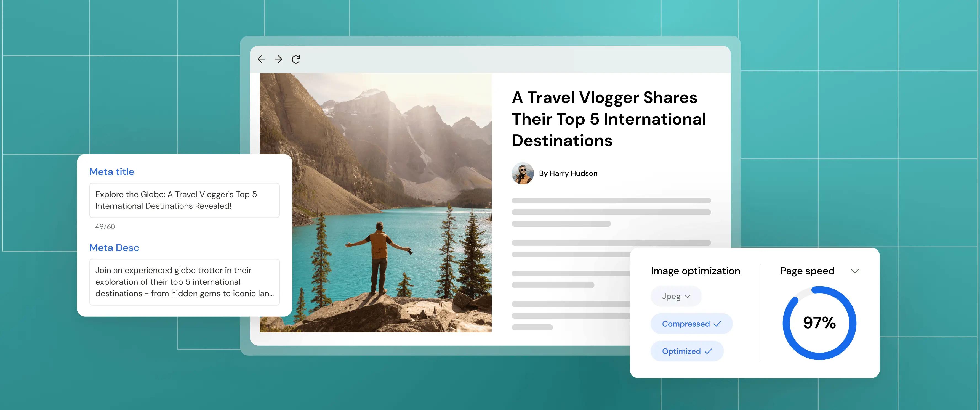Click the chevron inside the Jpeg badge

pyautogui.click(x=688, y=296)
